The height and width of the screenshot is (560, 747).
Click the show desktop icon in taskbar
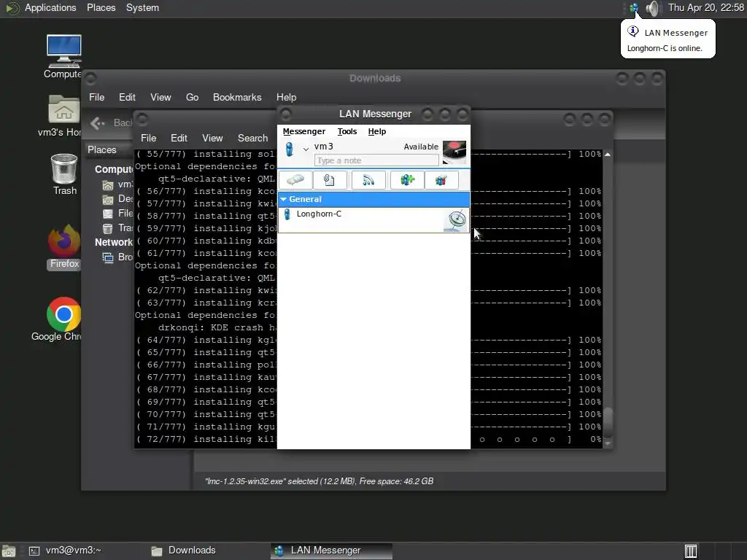tap(9, 551)
